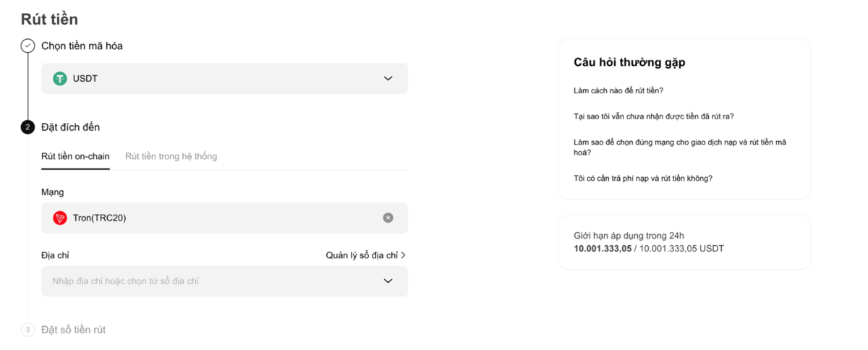This screenshot has width=868, height=350.
Task: Open the Tron(TRC20) network selector
Action: (217, 218)
